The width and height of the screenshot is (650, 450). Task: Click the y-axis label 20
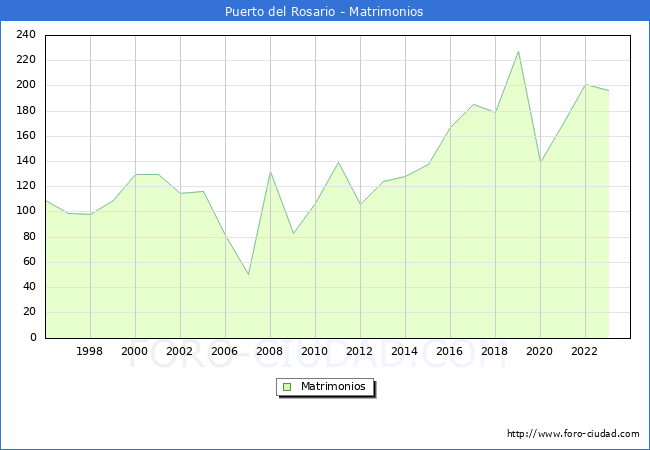[x=29, y=312]
